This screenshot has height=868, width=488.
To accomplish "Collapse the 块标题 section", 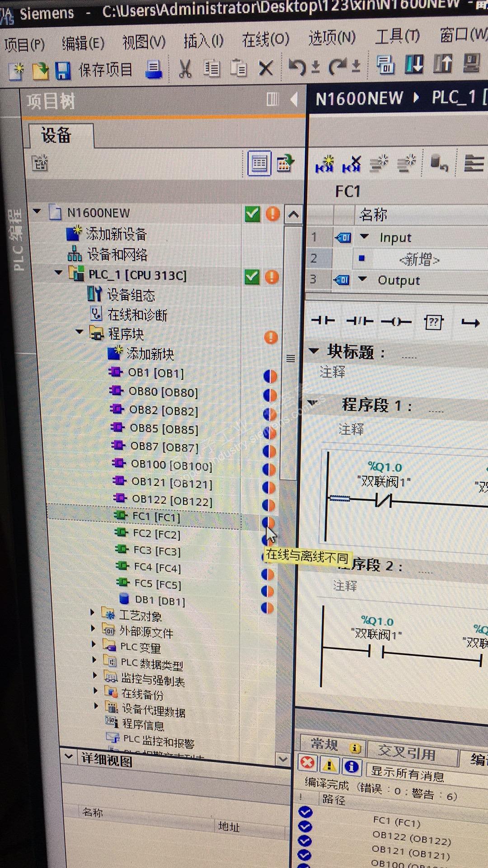I will coord(314,350).
